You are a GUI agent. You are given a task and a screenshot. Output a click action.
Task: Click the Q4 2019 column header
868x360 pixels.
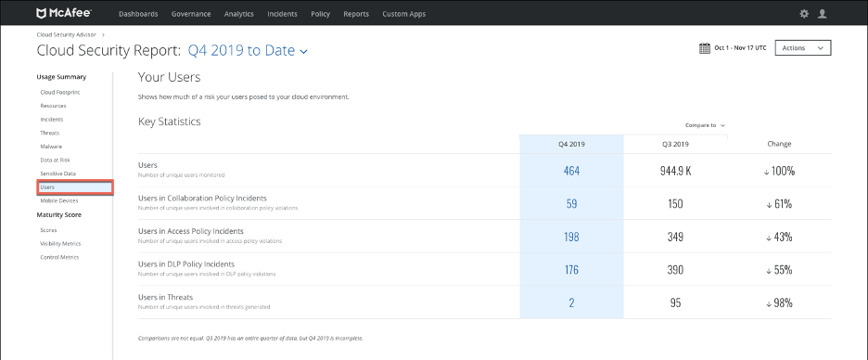point(571,144)
